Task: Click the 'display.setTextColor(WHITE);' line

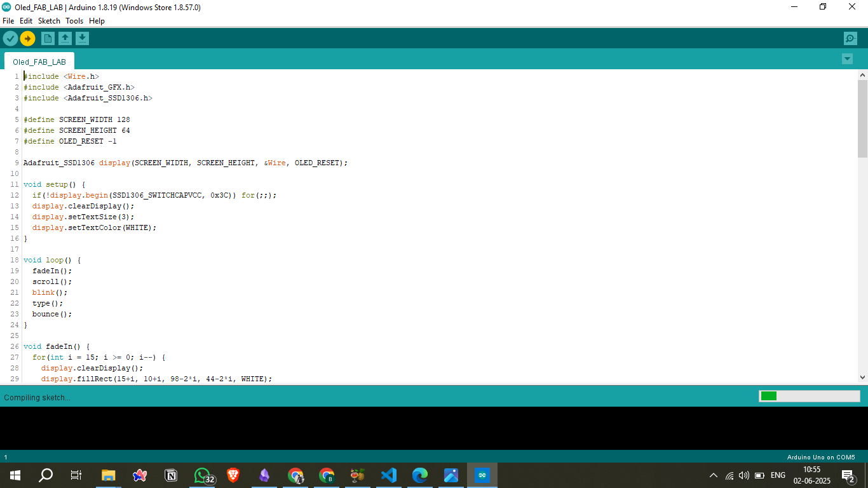Action: [x=94, y=227]
